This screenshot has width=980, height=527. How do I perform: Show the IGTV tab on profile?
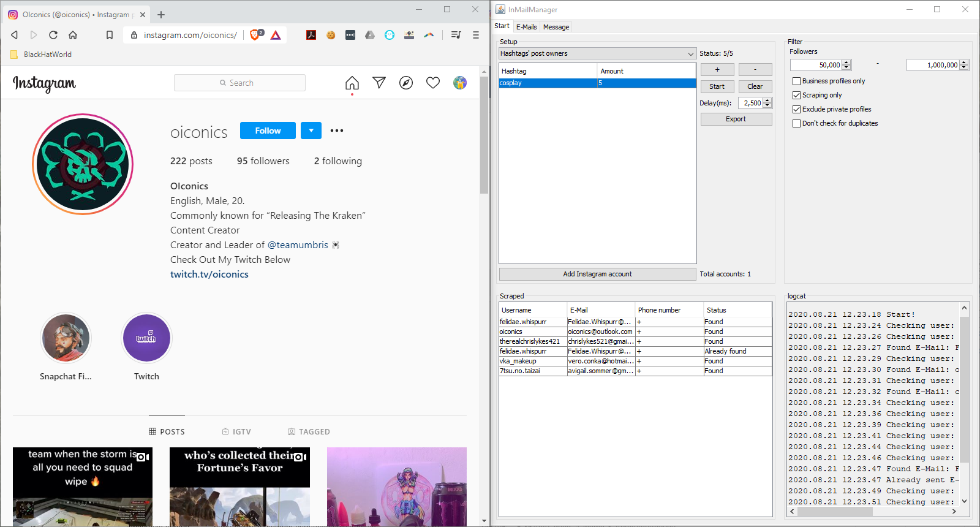[236, 431]
